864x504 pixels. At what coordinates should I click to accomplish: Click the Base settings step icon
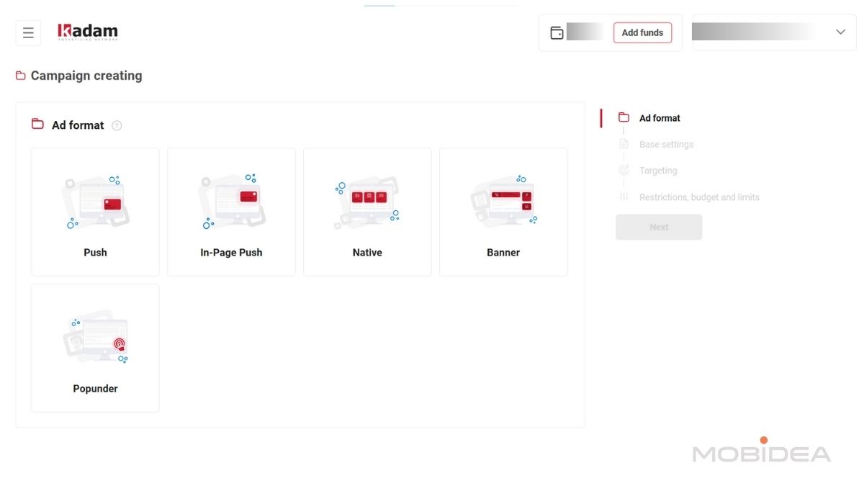(624, 144)
